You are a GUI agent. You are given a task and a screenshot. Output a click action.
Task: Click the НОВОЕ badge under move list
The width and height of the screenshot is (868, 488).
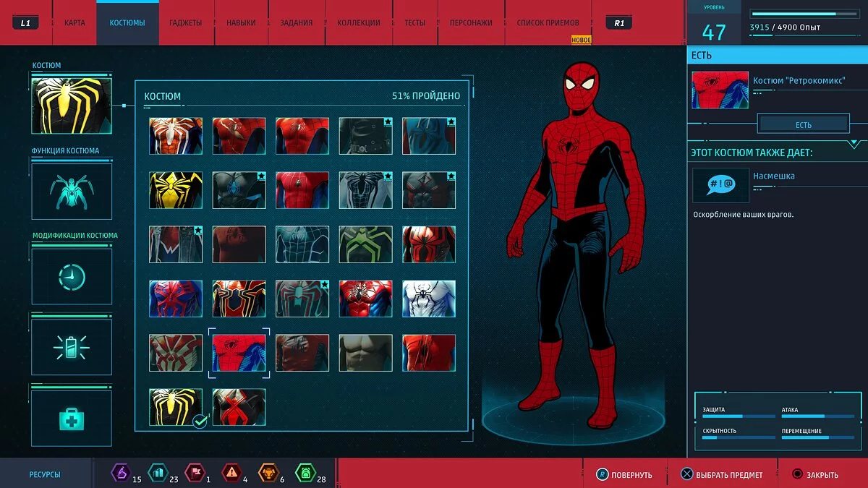coord(582,40)
